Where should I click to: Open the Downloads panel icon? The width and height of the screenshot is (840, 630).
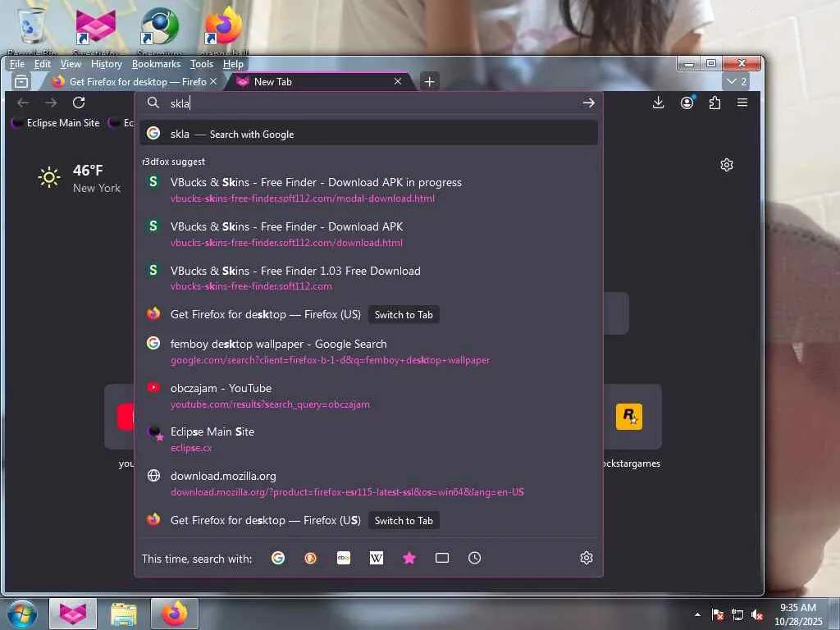click(x=659, y=103)
